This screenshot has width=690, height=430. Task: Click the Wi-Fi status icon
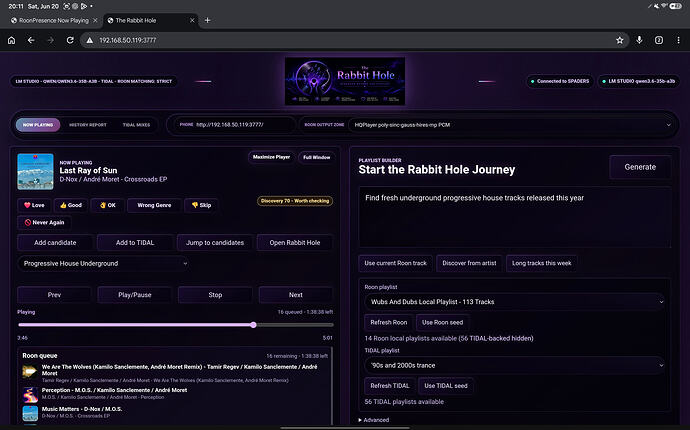click(x=664, y=6)
